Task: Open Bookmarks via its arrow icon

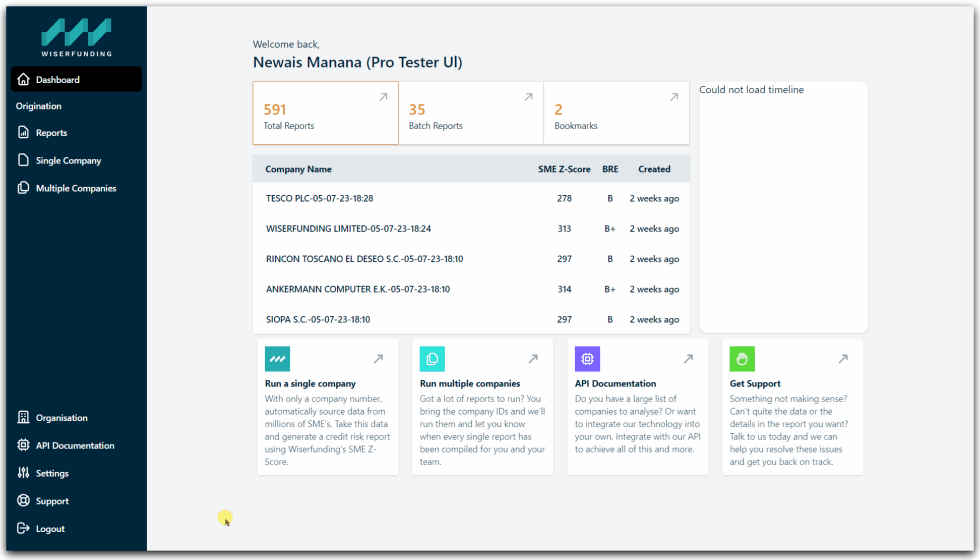Action: point(674,97)
